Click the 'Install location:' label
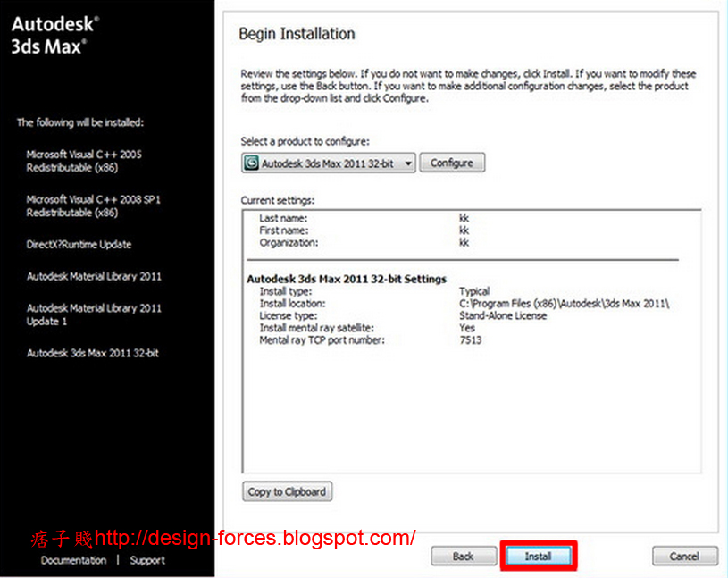728x578 pixels. point(292,303)
